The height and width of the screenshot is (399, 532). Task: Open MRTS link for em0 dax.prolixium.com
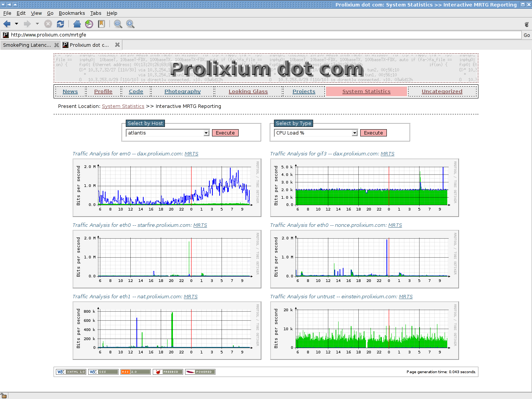(x=192, y=154)
